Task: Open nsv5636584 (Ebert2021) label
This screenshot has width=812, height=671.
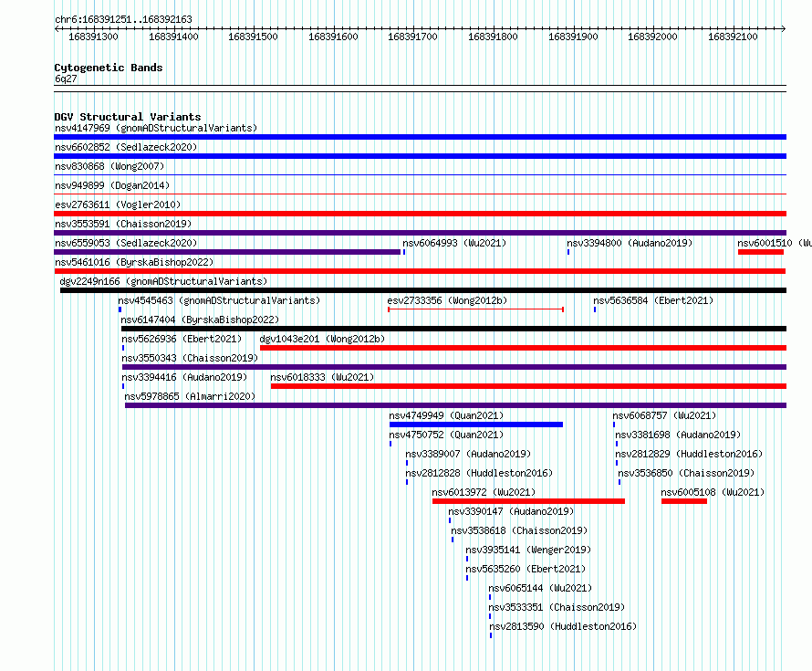Action: (x=653, y=300)
